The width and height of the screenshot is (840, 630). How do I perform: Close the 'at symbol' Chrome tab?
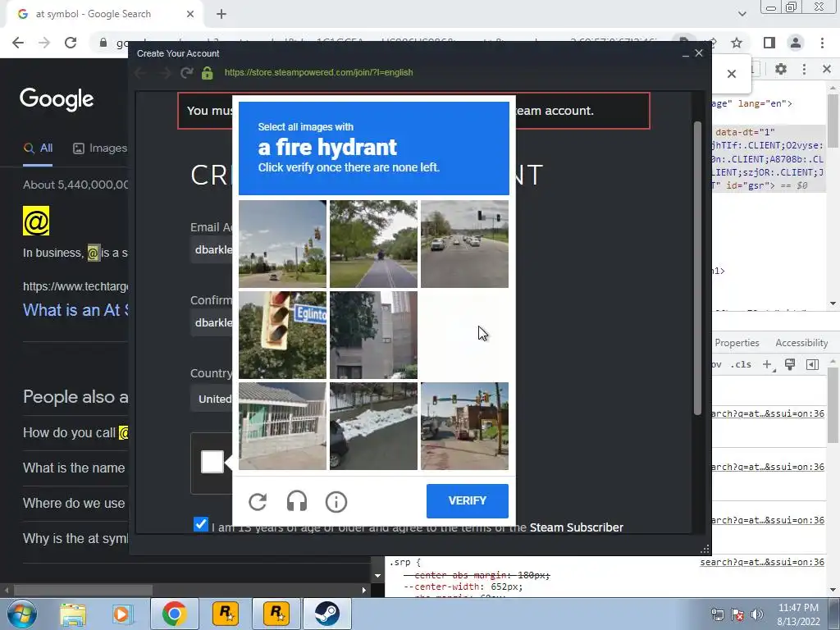190,15
